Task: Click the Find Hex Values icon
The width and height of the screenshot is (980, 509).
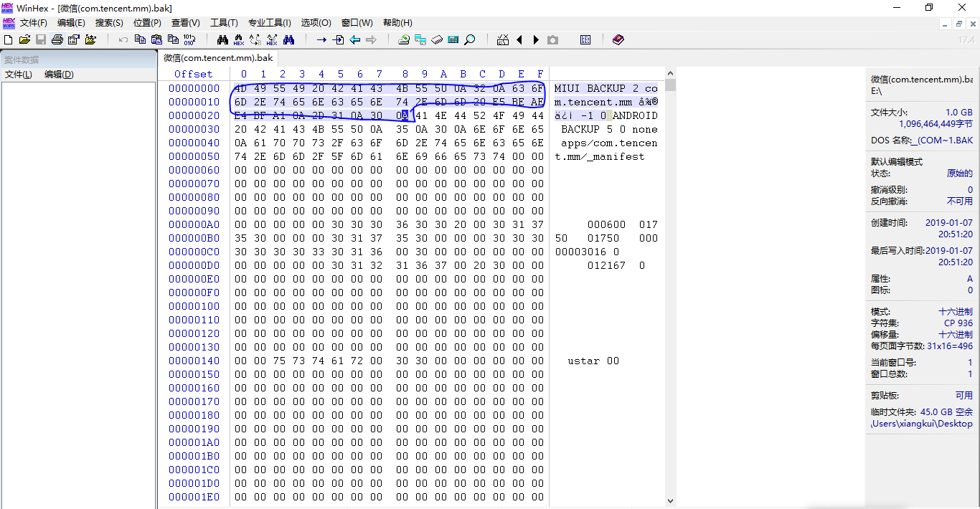Action: [239, 39]
